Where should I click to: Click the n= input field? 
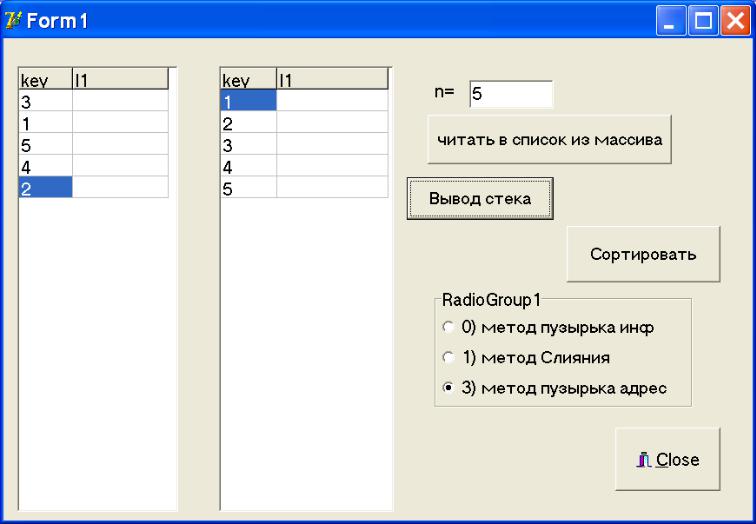click(x=511, y=94)
